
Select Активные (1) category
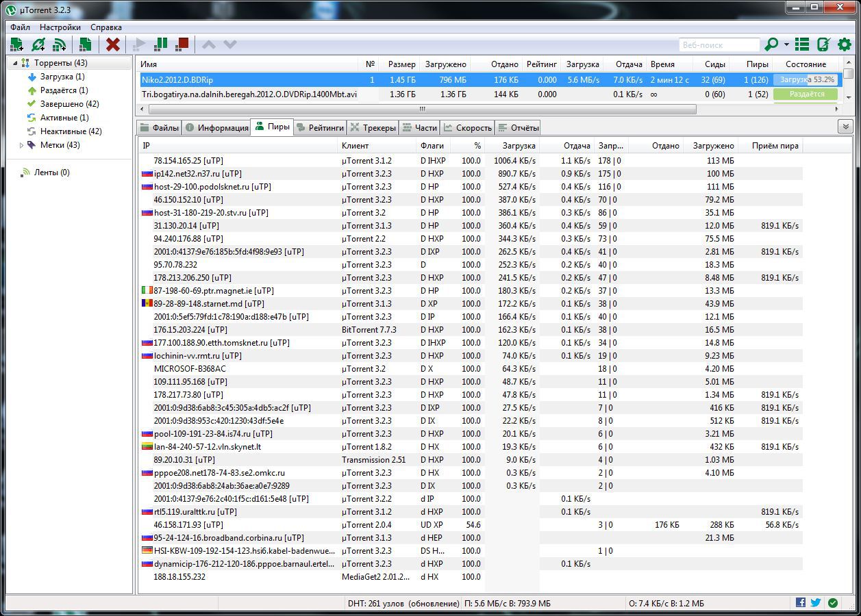pyautogui.click(x=64, y=118)
